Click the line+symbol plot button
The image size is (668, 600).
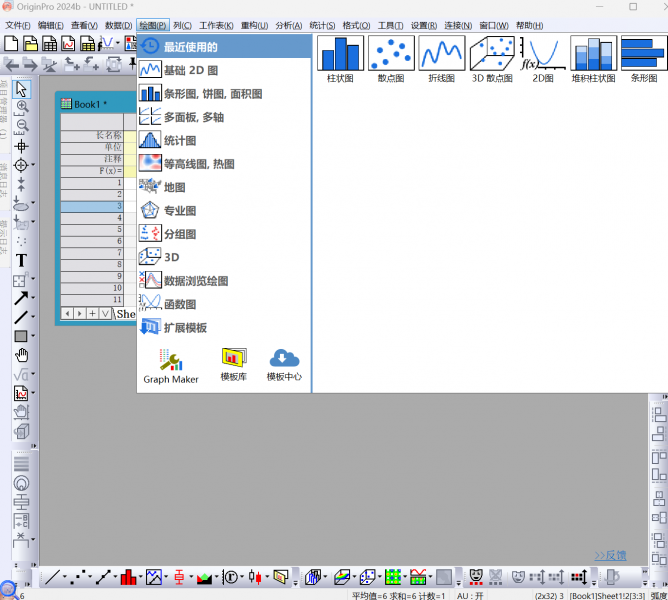(103, 577)
